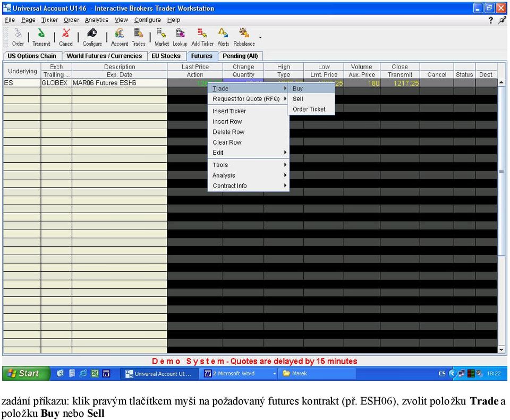Switch to World Futures / Currencies tab
This screenshot has width=510, height=420.
point(104,56)
